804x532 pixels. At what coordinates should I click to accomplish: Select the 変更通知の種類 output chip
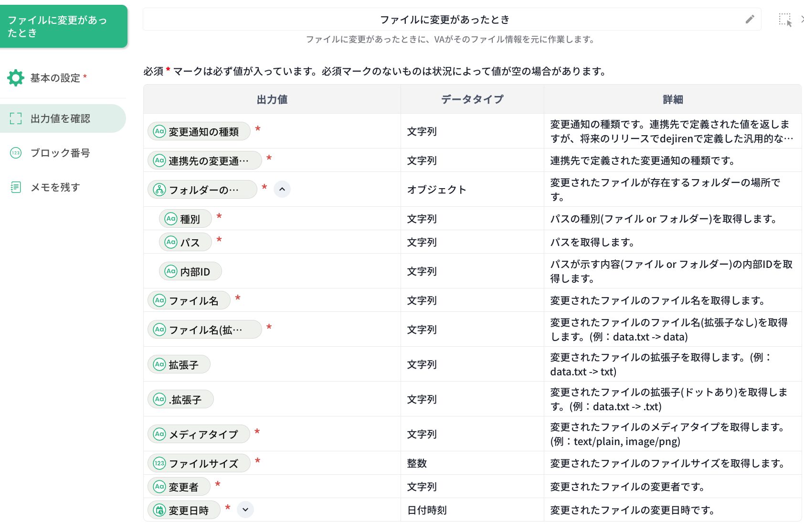pyautogui.click(x=200, y=131)
